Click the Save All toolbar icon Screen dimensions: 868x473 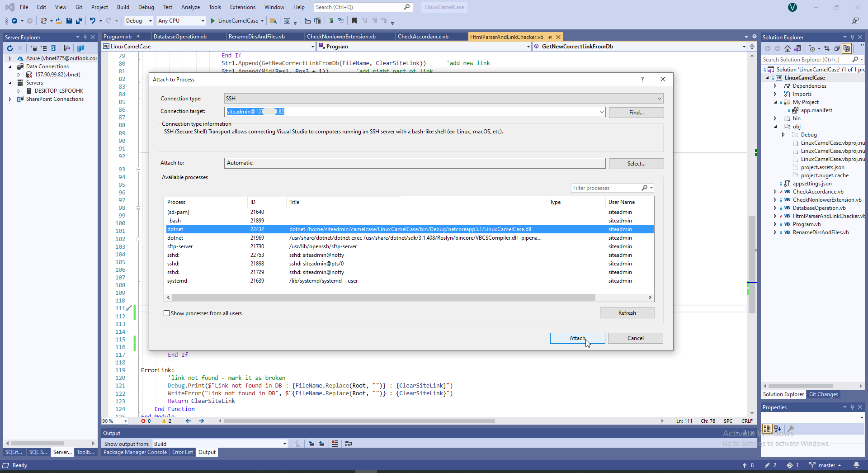(x=79, y=21)
